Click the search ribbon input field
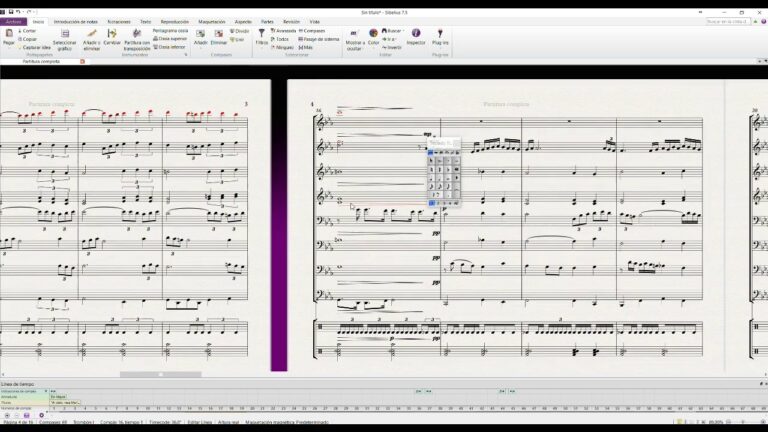Viewport: 768px width, 432px height. coord(727,22)
